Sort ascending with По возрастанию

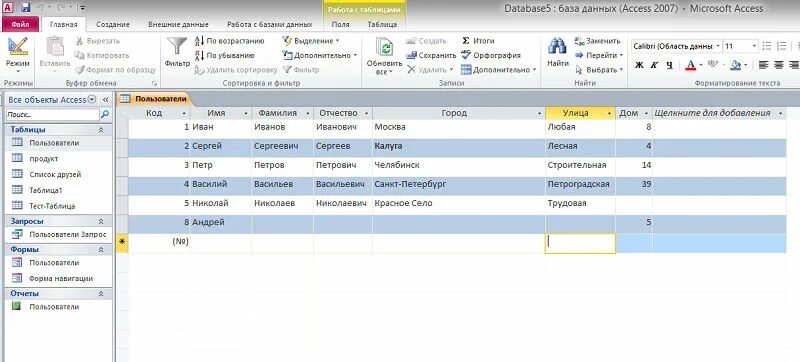(x=230, y=41)
